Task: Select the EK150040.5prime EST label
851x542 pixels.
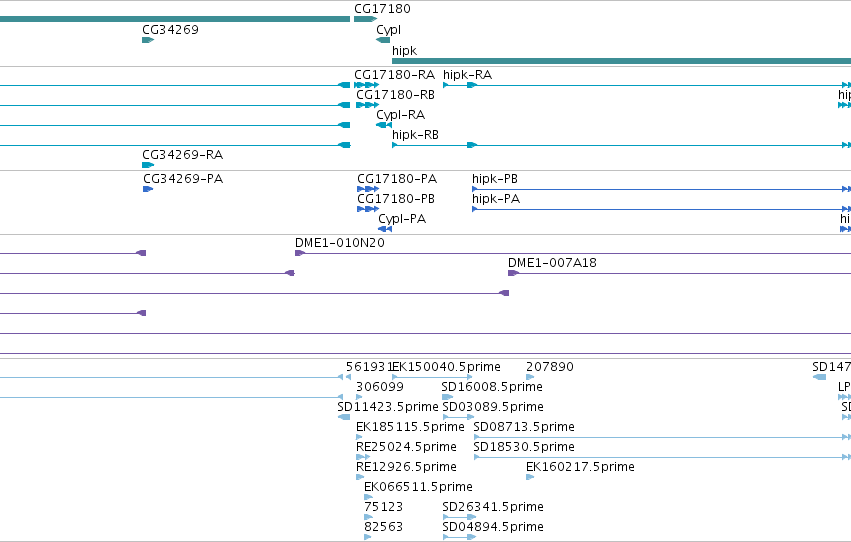Action: tap(446, 367)
